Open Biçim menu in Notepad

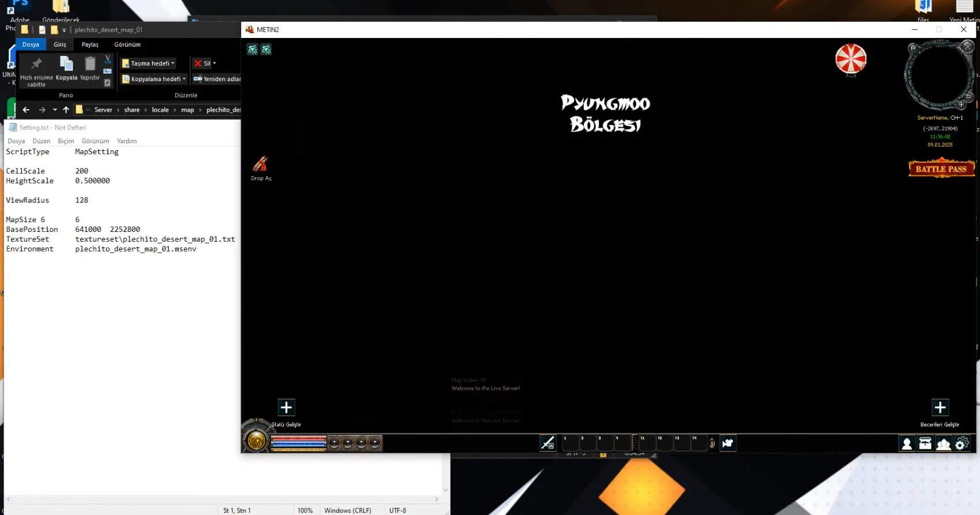click(x=66, y=141)
